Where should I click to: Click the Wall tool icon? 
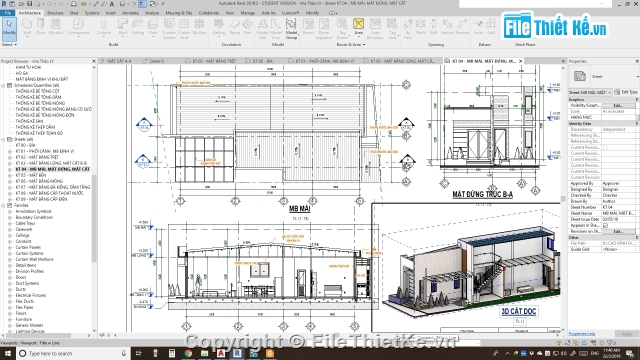click(27, 26)
